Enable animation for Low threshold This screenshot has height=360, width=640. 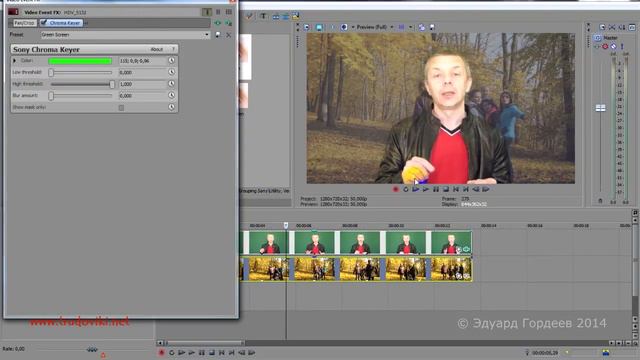tap(171, 72)
